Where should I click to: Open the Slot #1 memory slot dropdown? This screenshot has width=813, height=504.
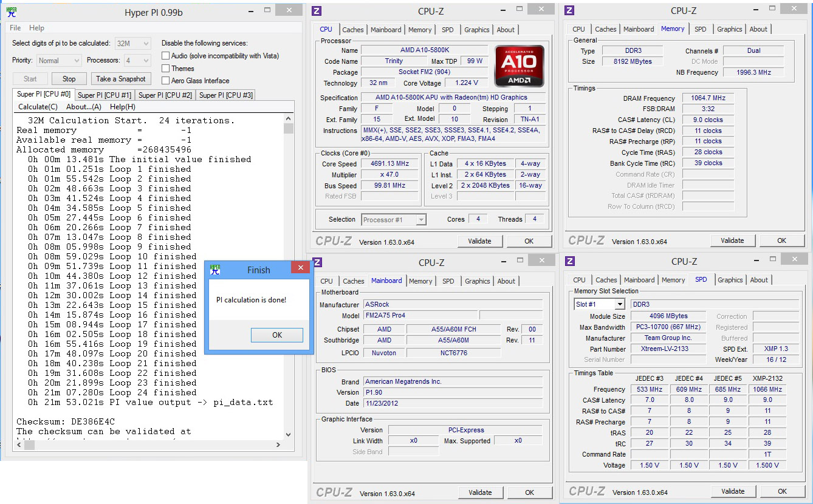(599, 304)
